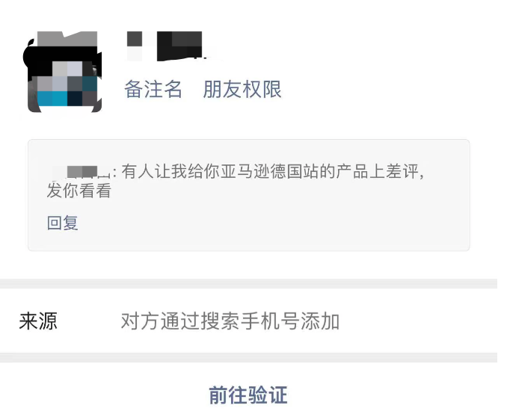Click the grey divider above the 来源 row

248,283
